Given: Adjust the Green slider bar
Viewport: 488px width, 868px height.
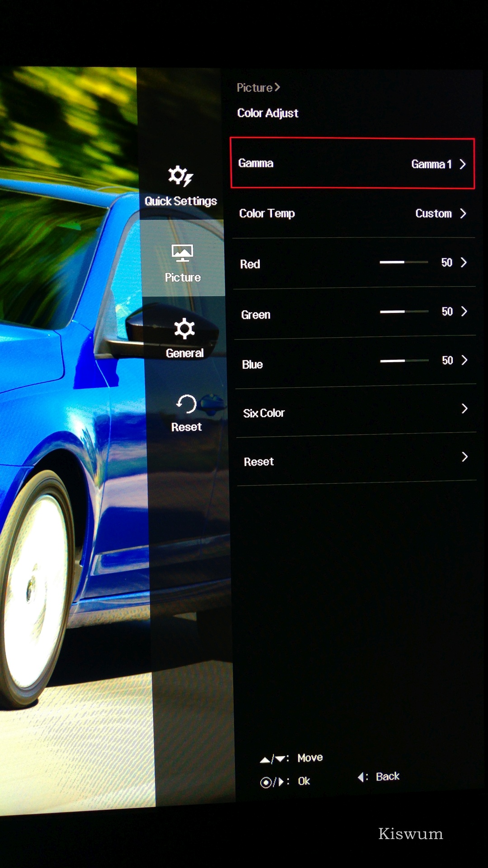Looking at the screenshot, I should [x=404, y=311].
